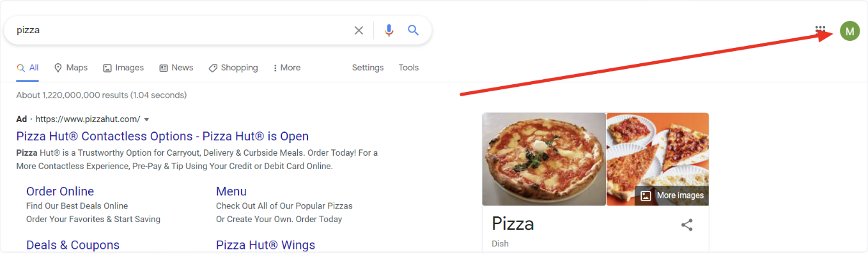Viewport: 868px width, 254px height.
Task: Open search Settings
Action: click(368, 68)
